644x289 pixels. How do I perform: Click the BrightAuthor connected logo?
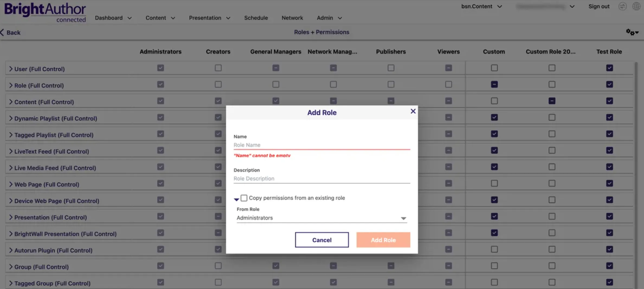point(45,12)
